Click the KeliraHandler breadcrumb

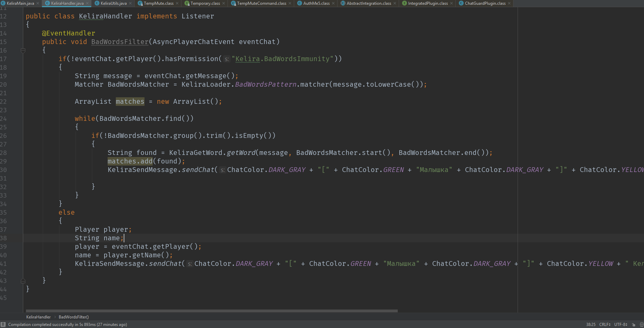click(x=38, y=317)
